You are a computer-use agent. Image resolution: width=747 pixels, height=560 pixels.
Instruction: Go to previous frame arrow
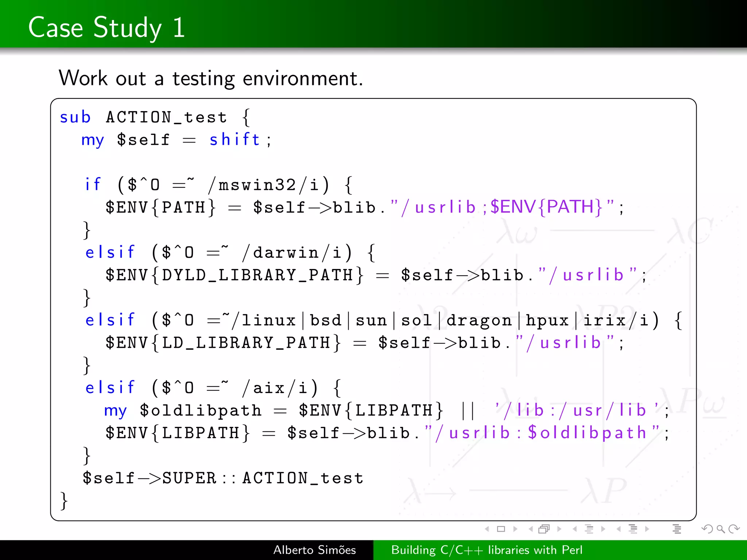pyautogui.click(x=531, y=529)
